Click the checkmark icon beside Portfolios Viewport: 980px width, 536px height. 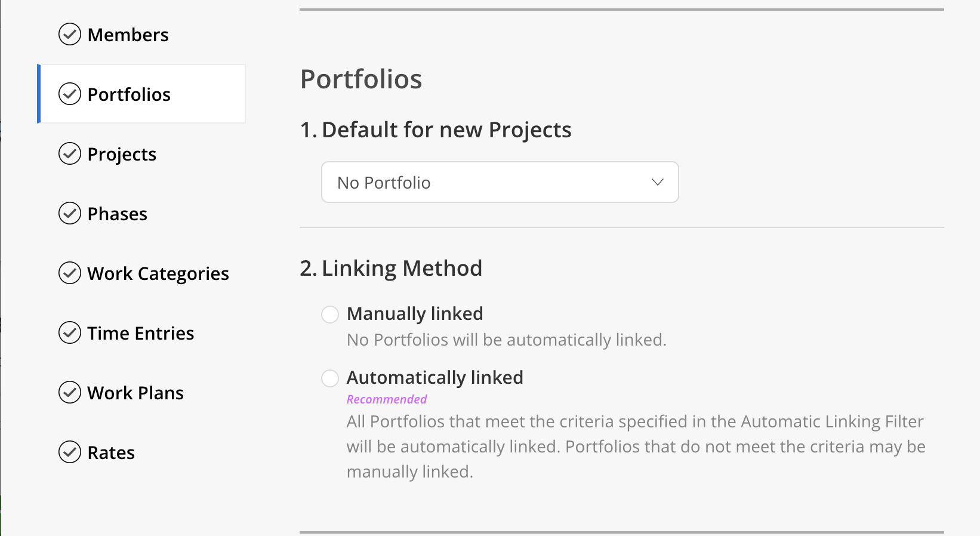[70, 94]
